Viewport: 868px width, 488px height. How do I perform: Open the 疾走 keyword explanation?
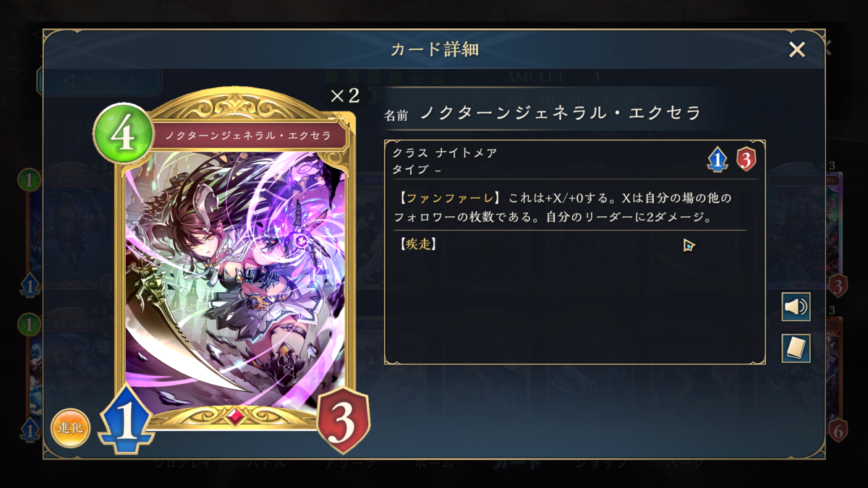click(418, 244)
